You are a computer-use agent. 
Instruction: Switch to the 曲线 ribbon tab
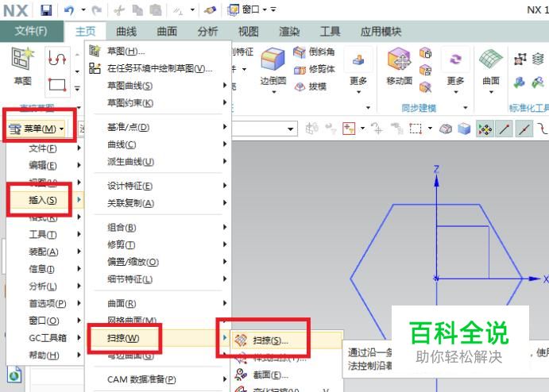tap(126, 32)
